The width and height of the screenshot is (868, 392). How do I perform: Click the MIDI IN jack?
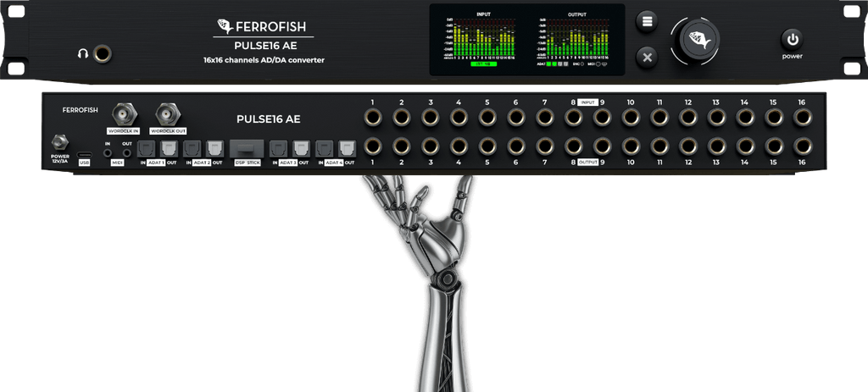(108, 153)
